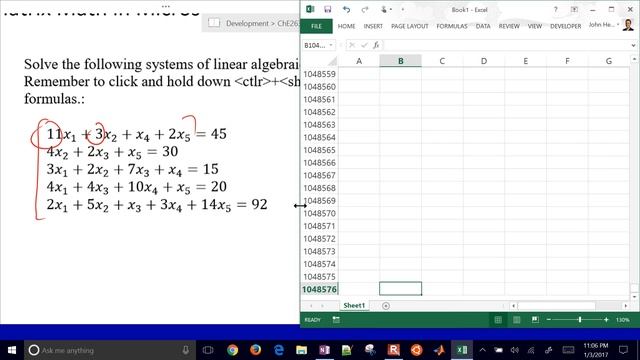Select row header 1048565

pos(319,150)
